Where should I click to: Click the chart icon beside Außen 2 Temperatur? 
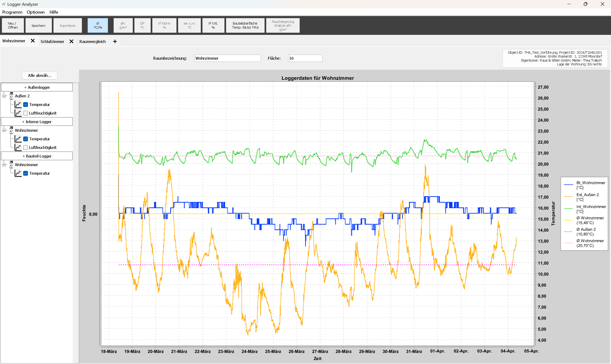(x=18, y=105)
